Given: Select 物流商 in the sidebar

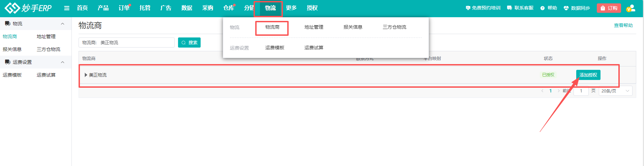Looking at the screenshot, I should coord(10,36).
